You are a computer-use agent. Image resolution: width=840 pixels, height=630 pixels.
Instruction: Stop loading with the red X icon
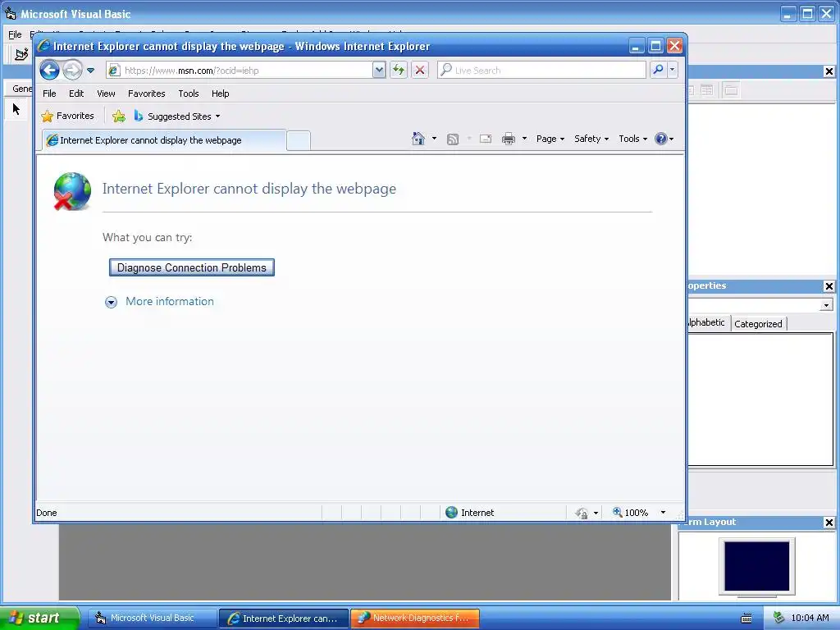point(420,71)
